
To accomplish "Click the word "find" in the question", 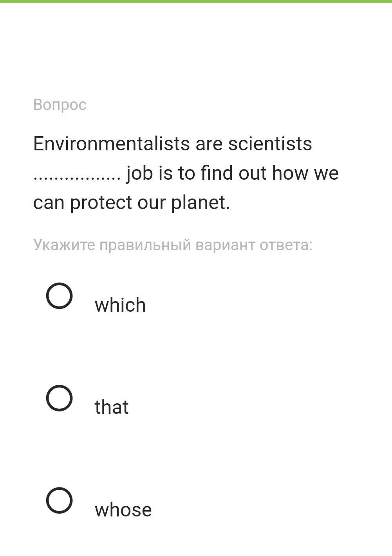I will (x=217, y=173).
